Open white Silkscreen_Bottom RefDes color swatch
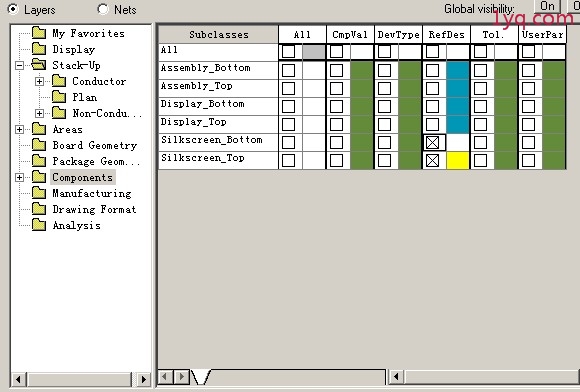Screen dimensions: 580x392 [x=458, y=142]
